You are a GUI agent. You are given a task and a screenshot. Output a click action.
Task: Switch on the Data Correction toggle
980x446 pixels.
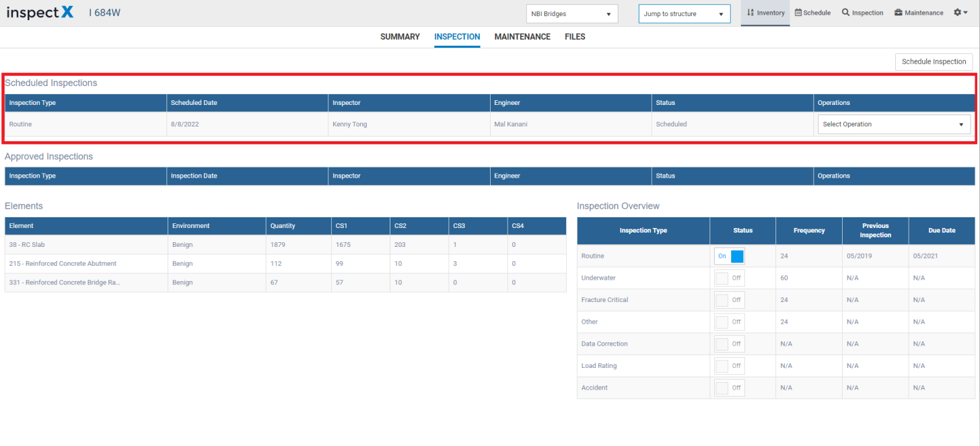730,344
